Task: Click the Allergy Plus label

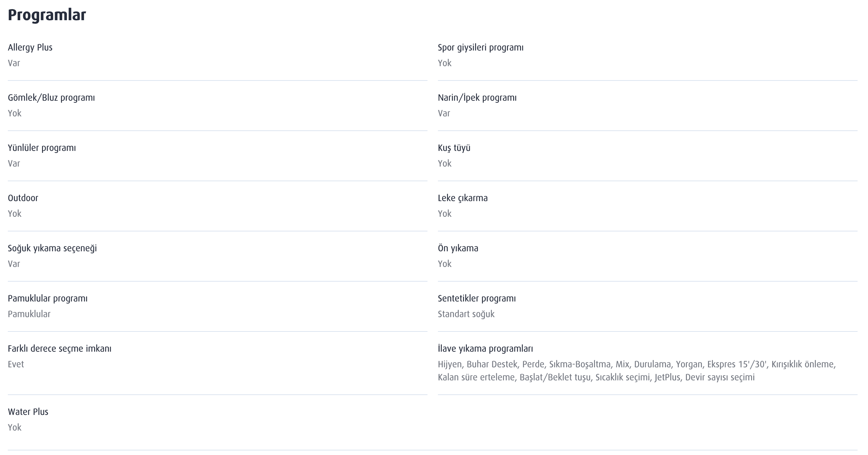Action: click(30, 48)
